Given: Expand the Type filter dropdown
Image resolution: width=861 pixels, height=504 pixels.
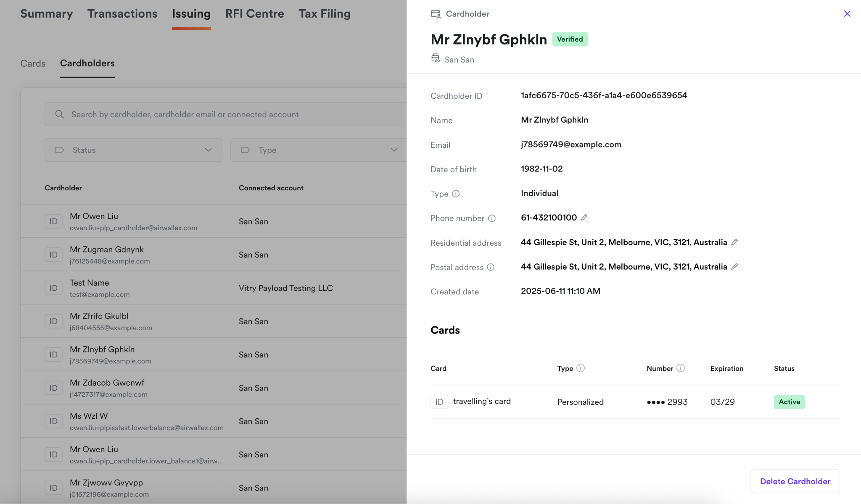Looking at the screenshot, I should (319, 150).
